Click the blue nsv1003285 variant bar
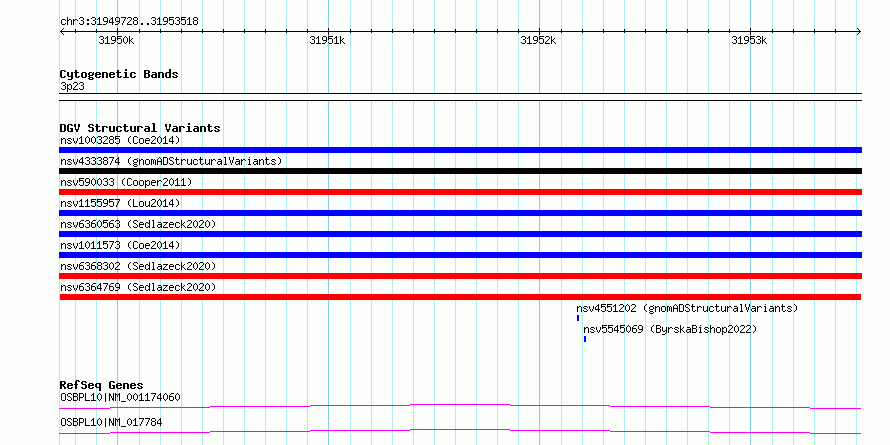890x445 pixels. [x=460, y=150]
